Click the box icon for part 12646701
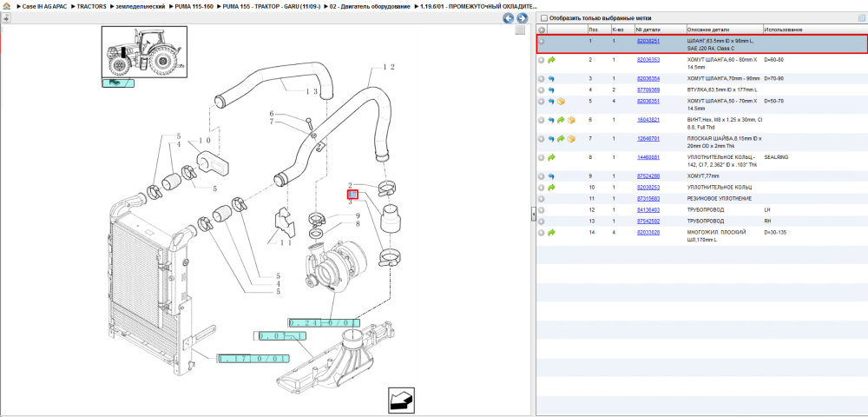The width and height of the screenshot is (868, 417). 571,139
